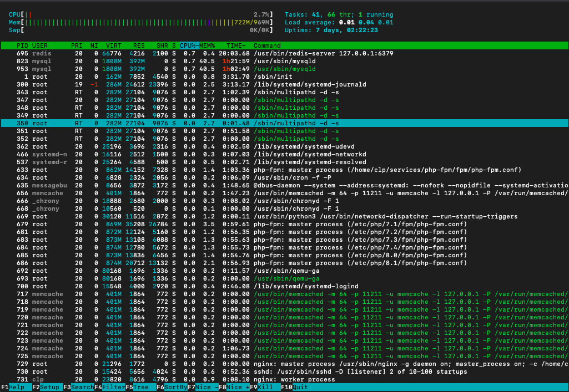
Task: Select highlighted multipathd row PID 350
Action: (x=284, y=123)
